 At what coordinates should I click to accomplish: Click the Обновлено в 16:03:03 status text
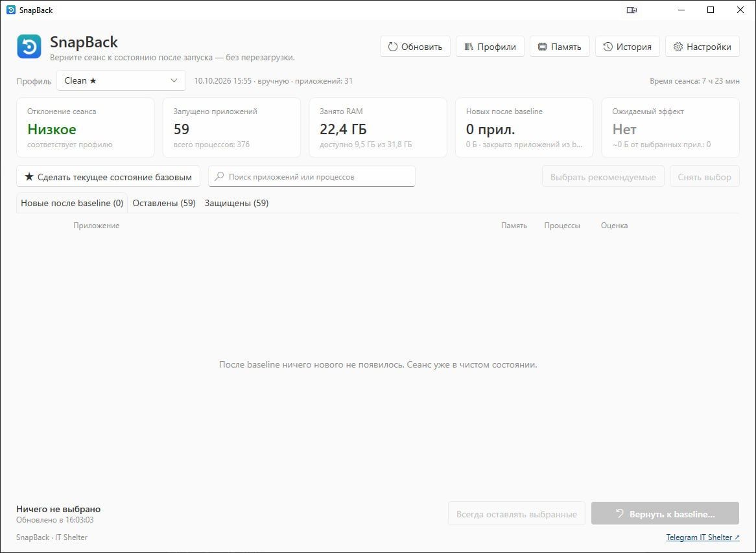click(x=55, y=520)
